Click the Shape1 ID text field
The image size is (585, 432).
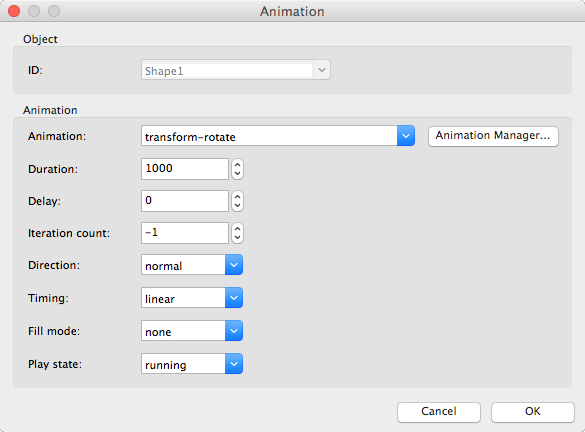(227, 70)
